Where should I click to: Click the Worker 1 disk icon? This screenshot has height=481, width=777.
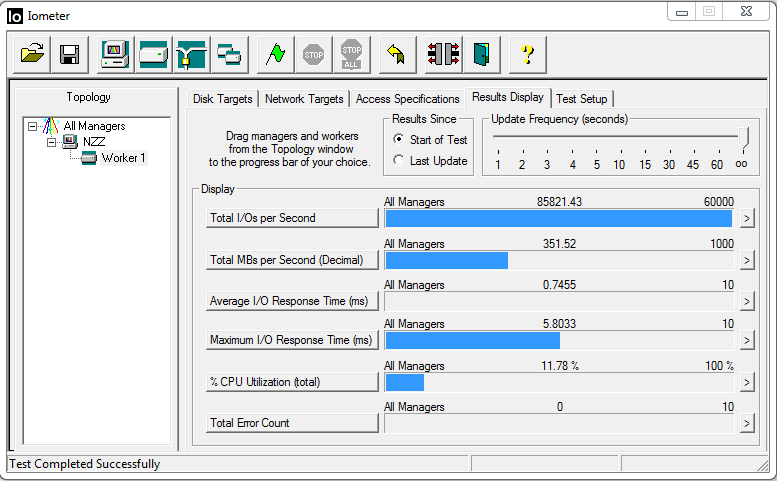(89, 158)
